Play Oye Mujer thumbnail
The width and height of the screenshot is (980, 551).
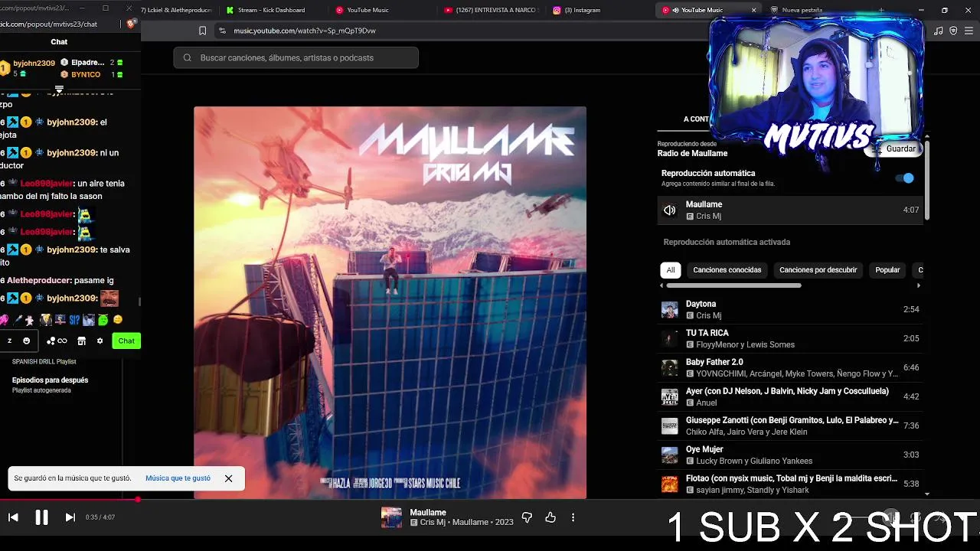(670, 455)
